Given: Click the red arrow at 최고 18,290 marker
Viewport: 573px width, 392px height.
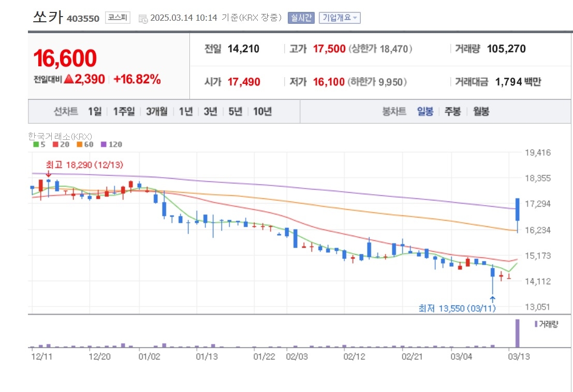Looking at the screenshot, I should tap(49, 173).
